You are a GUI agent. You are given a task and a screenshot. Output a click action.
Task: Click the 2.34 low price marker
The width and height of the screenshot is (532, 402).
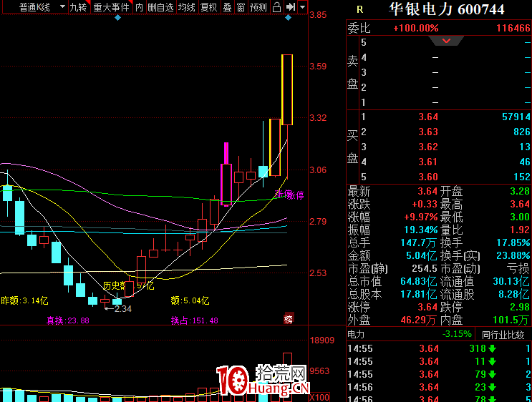[x=123, y=309]
